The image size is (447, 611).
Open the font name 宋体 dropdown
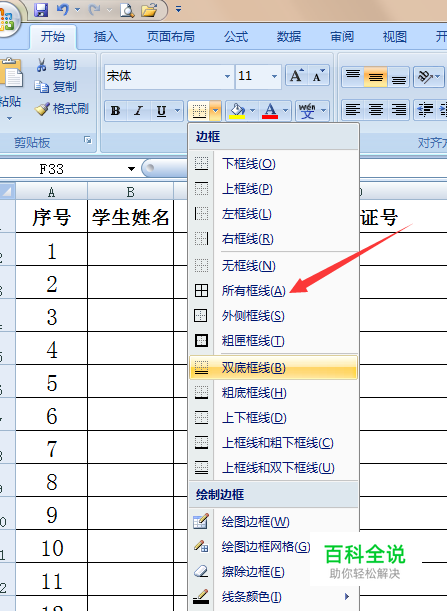point(227,76)
